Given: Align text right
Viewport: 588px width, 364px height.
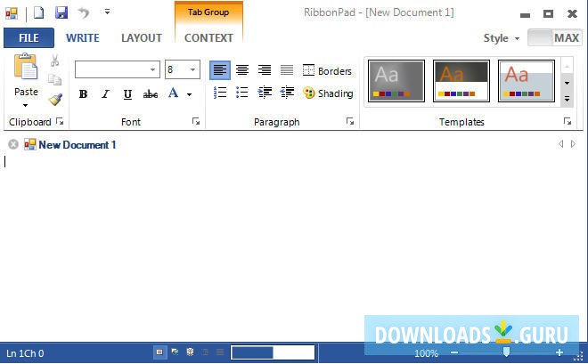Looking at the screenshot, I should [265, 70].
